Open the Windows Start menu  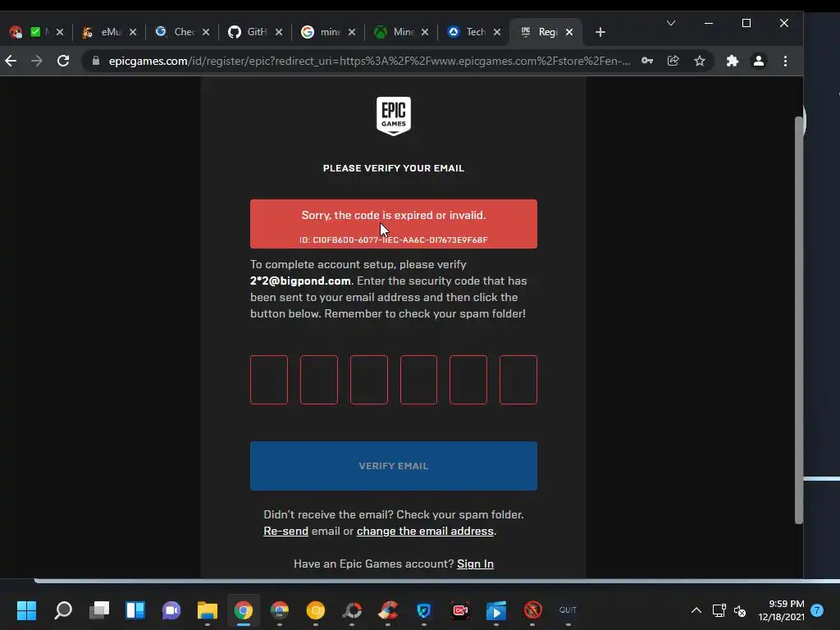click(x=26, y=609)
